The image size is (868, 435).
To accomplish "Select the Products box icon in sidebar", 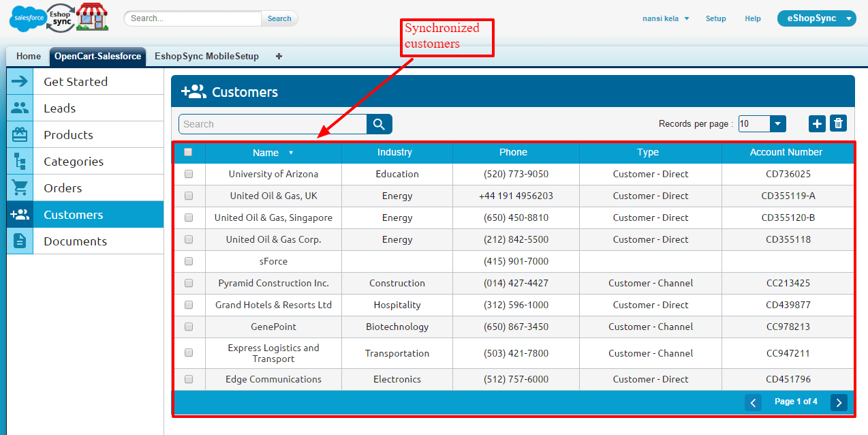I will click(x=20, y=134).
